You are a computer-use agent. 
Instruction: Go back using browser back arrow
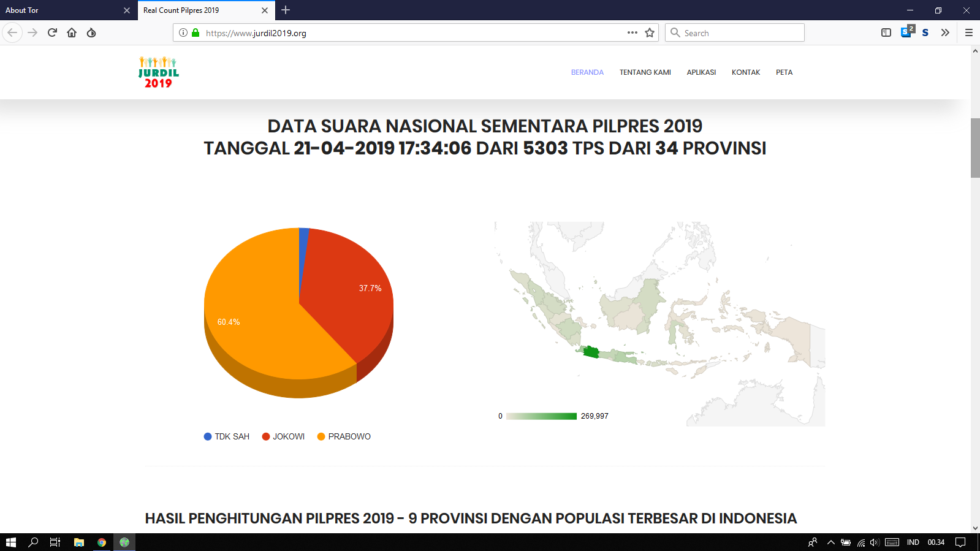click(12, 32)
